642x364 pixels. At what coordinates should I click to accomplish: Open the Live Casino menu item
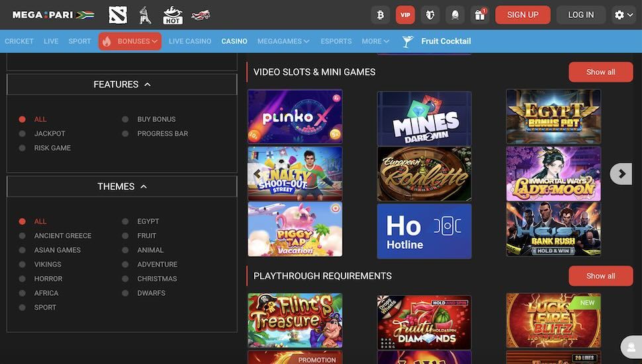pyautogui.click(x=190, y=41)
